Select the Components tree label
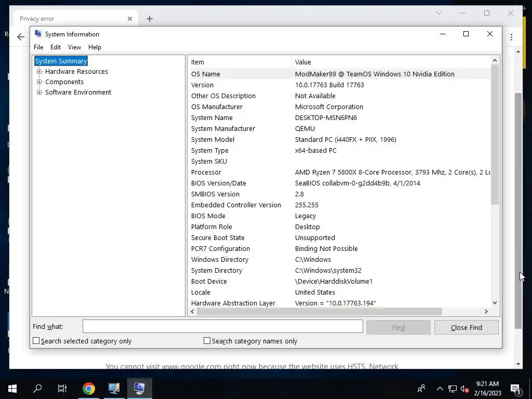The width and height of the screenshot is (532, 399). point(64,82)
